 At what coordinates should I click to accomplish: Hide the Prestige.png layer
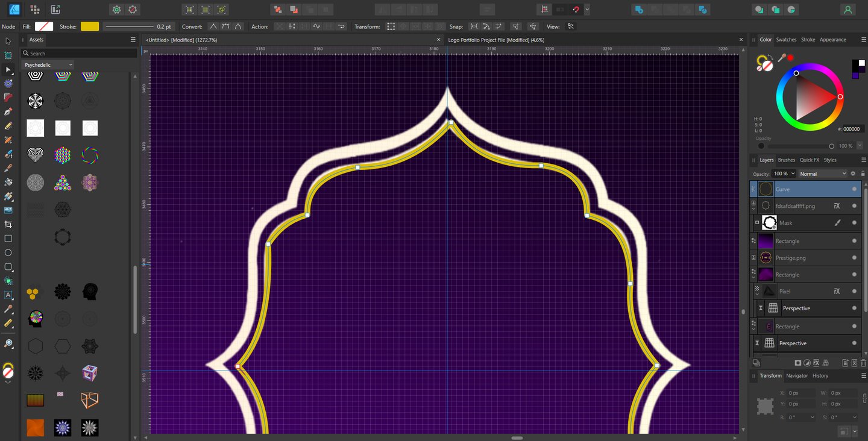[854, 258]
